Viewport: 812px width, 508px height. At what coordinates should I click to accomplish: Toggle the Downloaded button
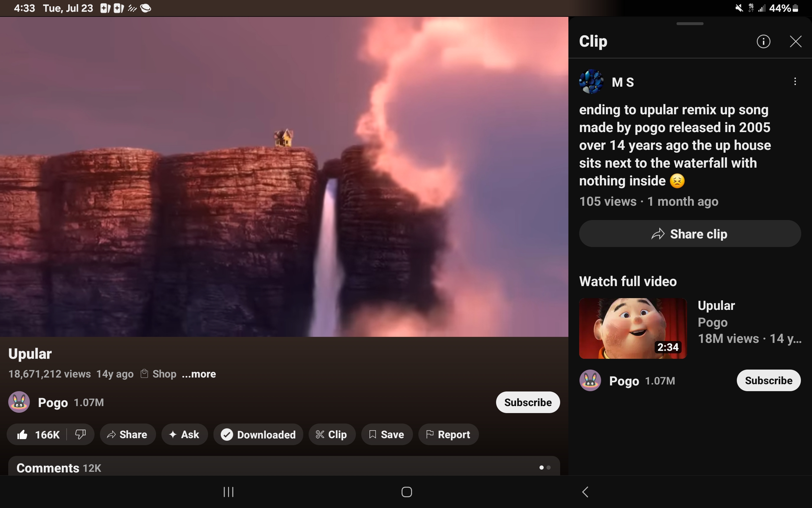point(258,434)
